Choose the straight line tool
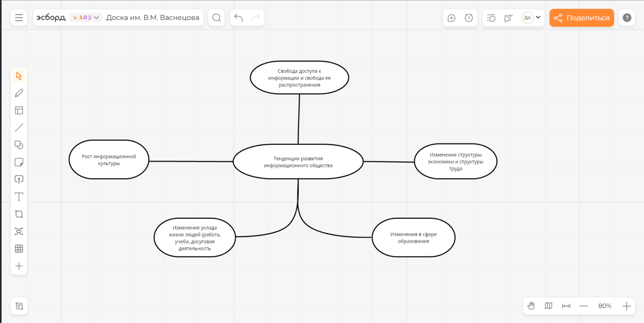Image resolution: width=644 pixels, height=323 pixels. pos(19,128)
